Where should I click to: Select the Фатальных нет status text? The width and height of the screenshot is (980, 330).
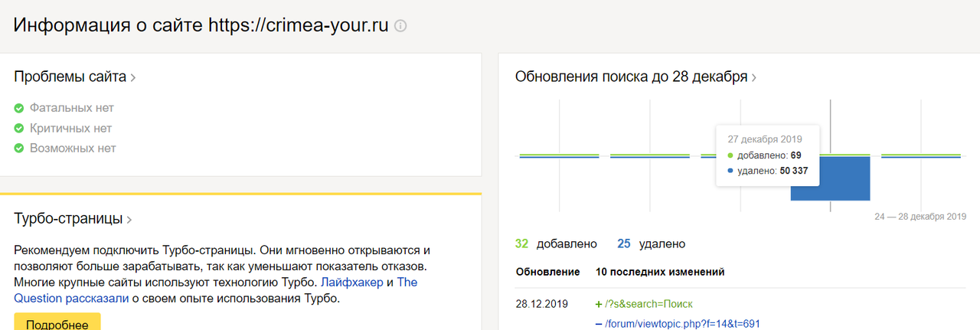72,108
